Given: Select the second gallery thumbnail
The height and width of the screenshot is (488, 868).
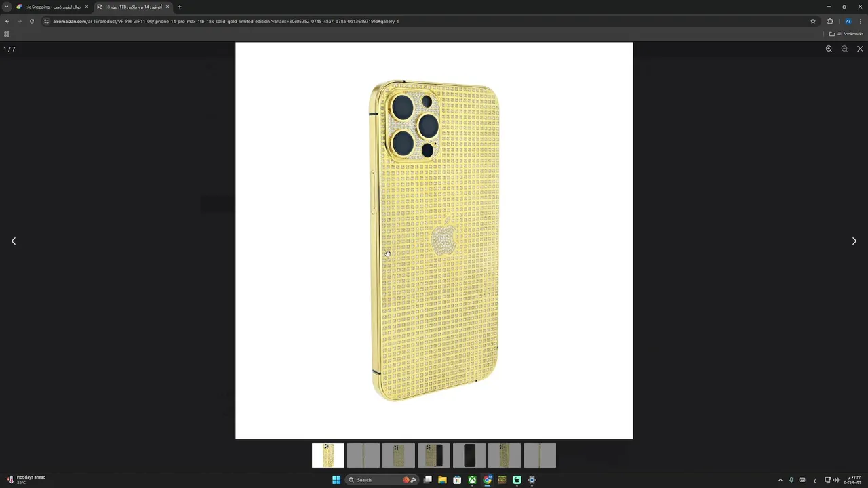Looking at the screenshot, I should [363, 455].
